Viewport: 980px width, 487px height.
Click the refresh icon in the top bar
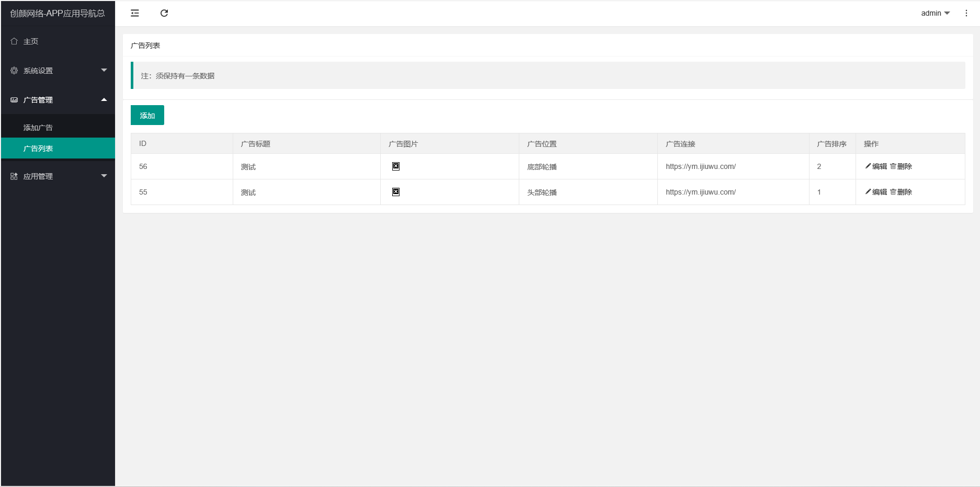pyautogui.click(x=164, y=13)
